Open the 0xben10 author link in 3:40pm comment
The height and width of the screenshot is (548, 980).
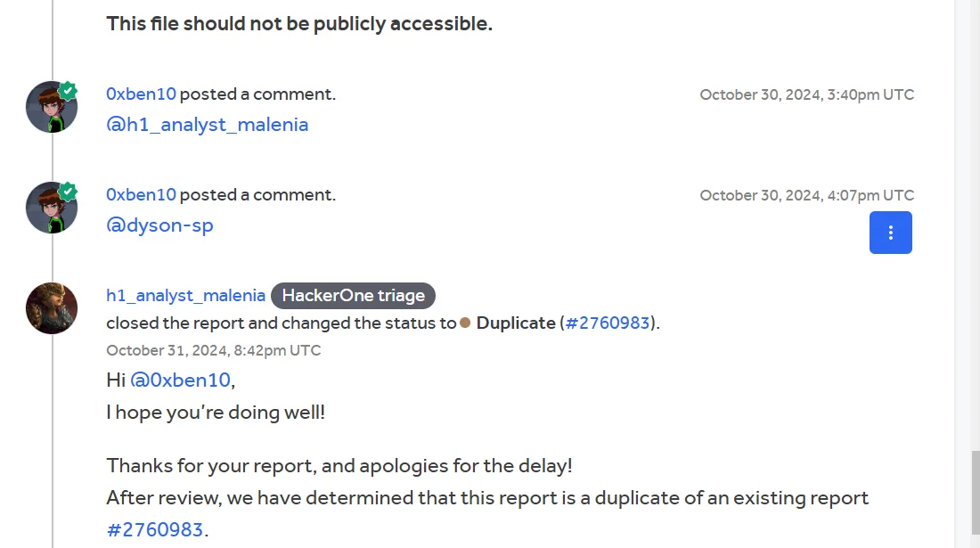pyautogui.click(x=141, y=94)
